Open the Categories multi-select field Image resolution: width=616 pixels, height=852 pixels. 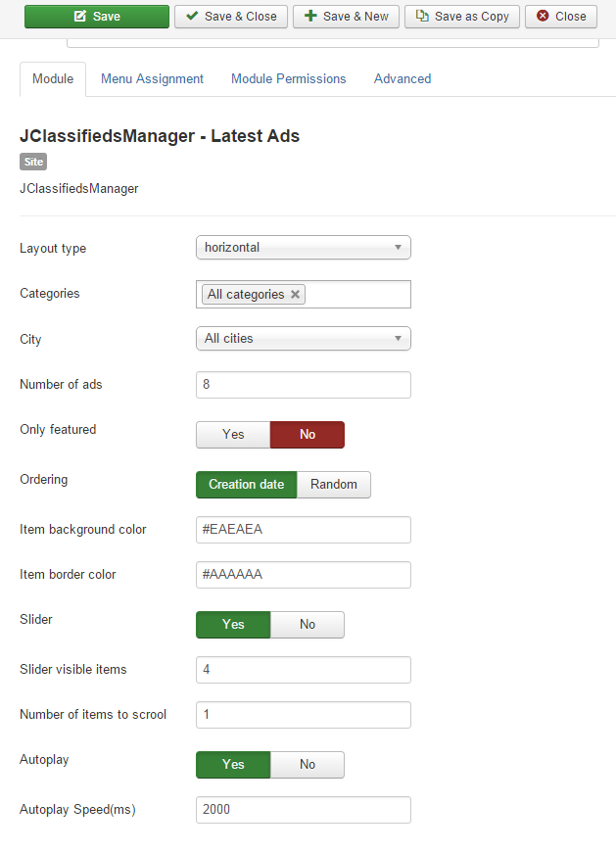pyautogui.click(x=357, y=295)
